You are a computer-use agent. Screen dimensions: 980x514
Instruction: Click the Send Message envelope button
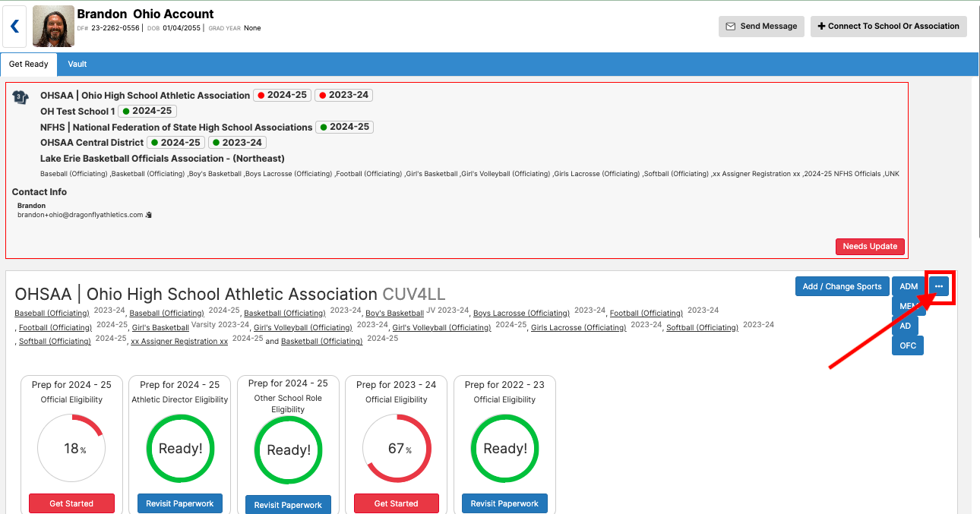761,27
